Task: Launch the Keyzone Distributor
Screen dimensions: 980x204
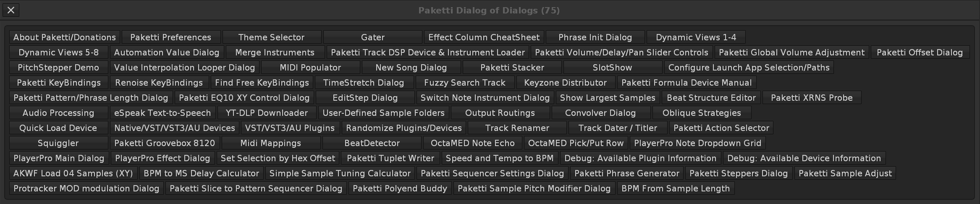Action: (x=565, y=83)
